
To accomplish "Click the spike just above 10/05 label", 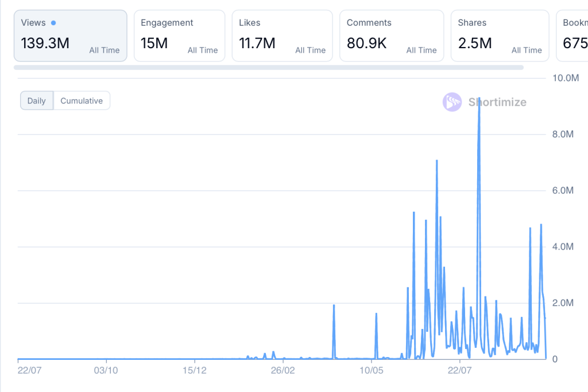I will tap(376, 315).
